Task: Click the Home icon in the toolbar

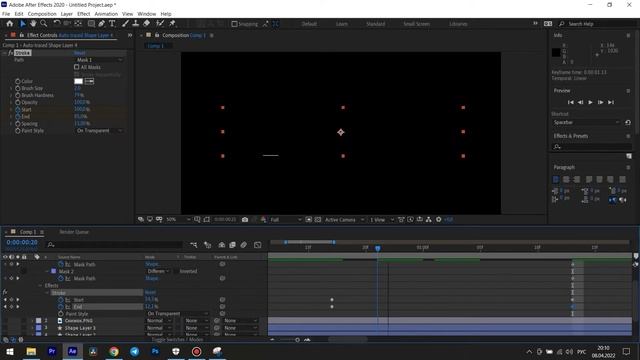Action: (9, 24)
